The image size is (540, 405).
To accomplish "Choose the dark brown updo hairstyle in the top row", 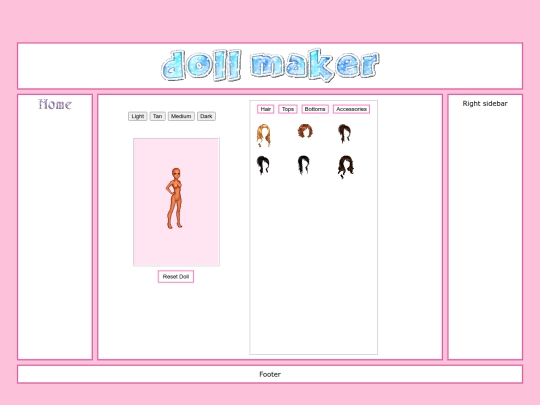I will click(x=344, y=133).
